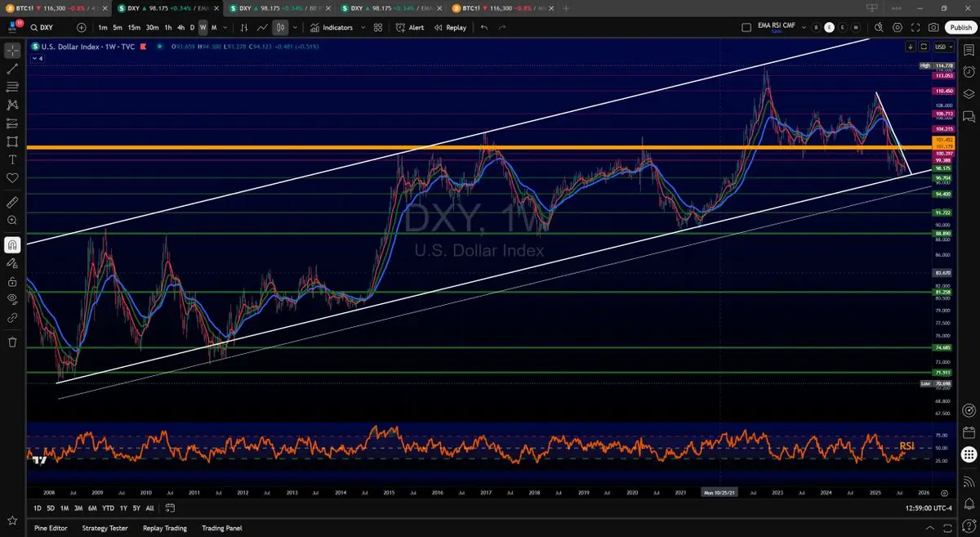Switch to the 15m timeframe
The width and height of the screenshot is (980, 537).
[x=135, y=27]
